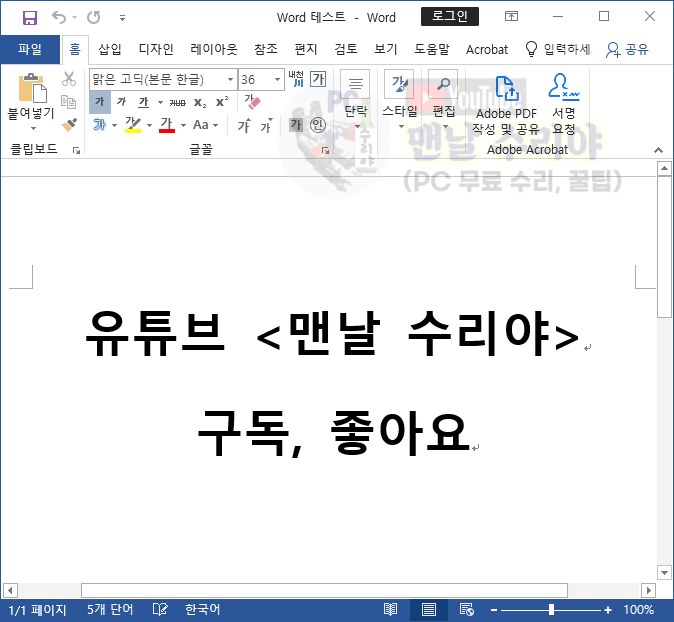Toggle character shading 가 icon

click(x=296, y=125)
